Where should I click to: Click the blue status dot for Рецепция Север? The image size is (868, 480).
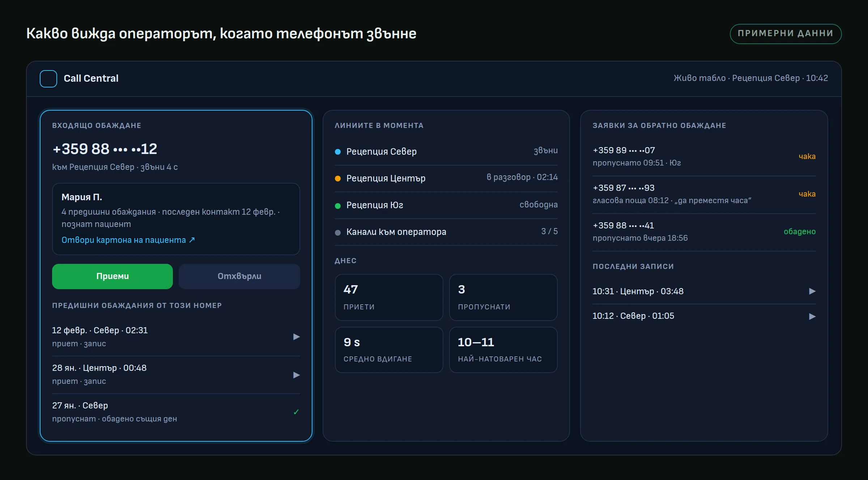pos(338,152)
